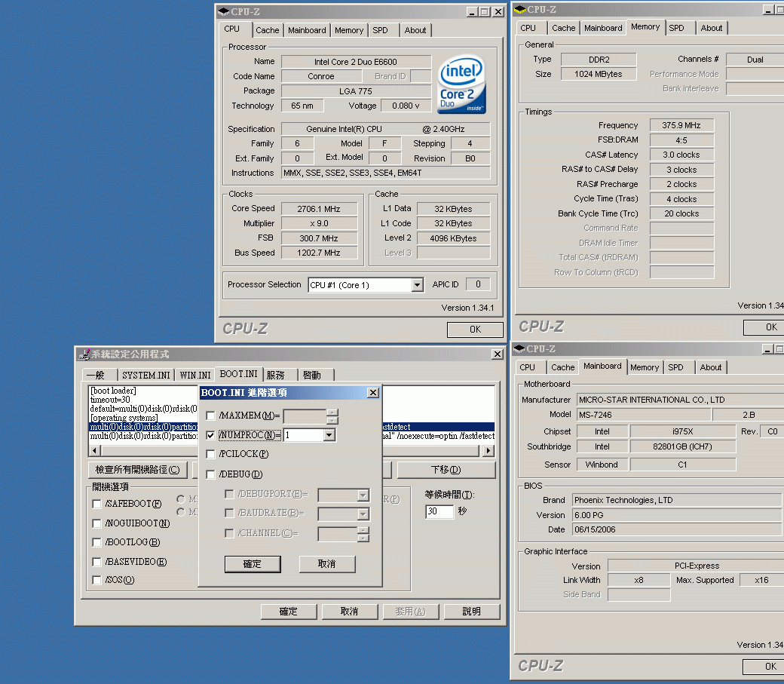Uncheck the /NUMPROC option checkbox
Screen dimensions: 784x684
210,435
